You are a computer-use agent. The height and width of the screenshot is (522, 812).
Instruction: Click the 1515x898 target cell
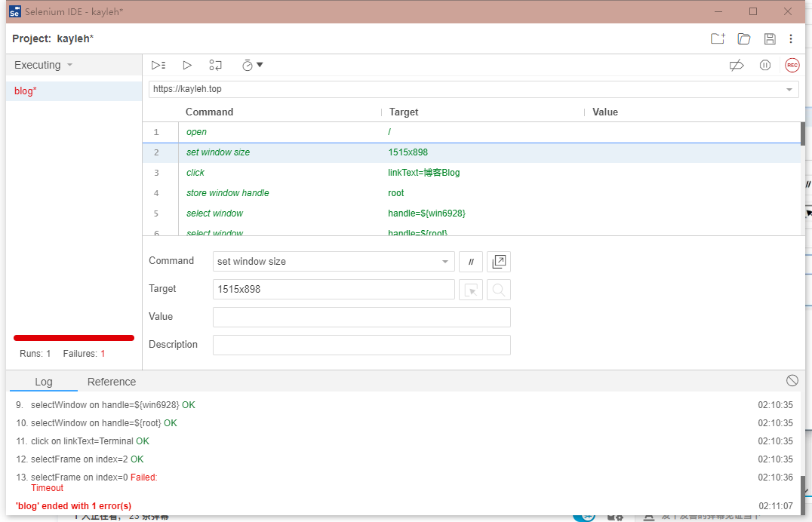coord(408,152)
